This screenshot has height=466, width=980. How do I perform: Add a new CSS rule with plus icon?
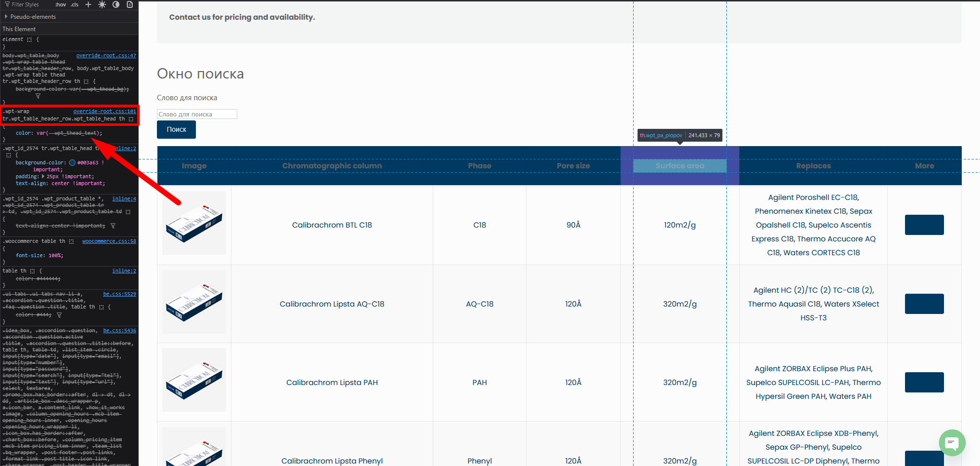[88, 4]
